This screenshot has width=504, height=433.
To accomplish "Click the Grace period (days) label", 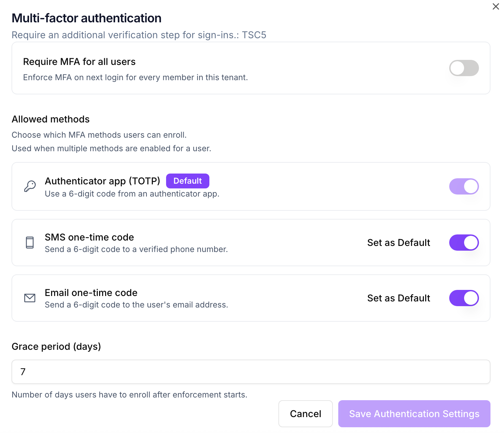I will (56, 346).
